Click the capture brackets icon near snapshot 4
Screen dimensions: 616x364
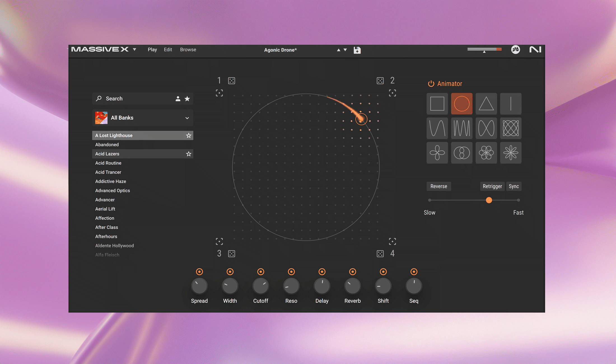click(x=392, y=241)
